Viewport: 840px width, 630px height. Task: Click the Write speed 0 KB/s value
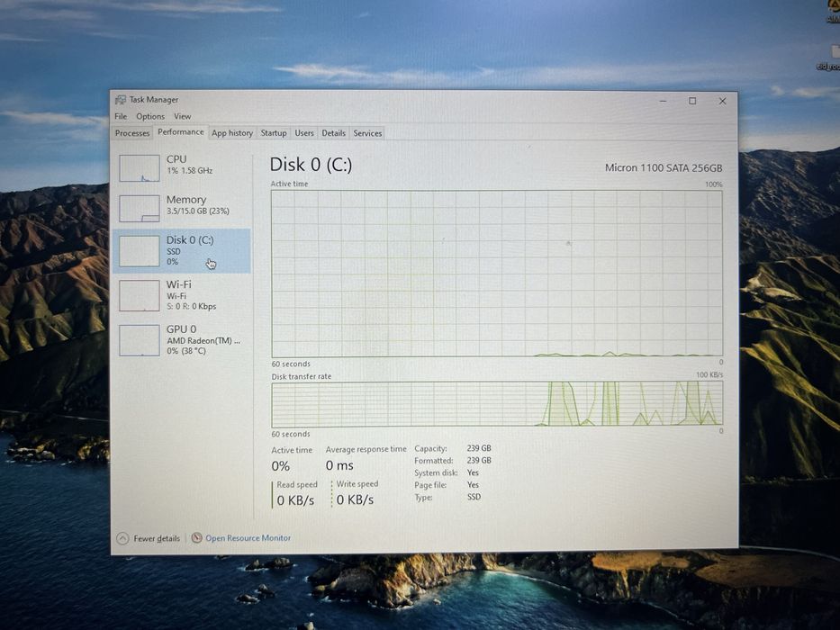pos(355,499)
